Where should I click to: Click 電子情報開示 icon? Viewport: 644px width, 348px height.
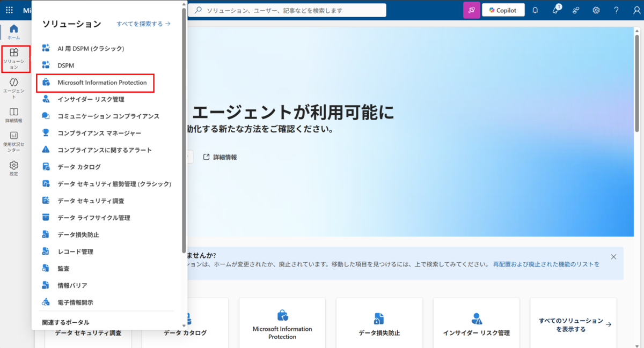[46, 302]
